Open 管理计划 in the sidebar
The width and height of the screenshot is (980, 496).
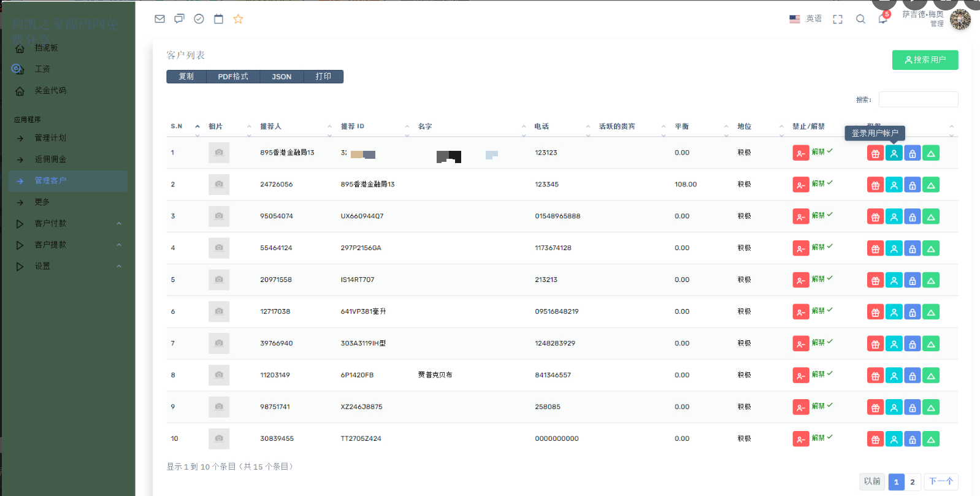50,138
